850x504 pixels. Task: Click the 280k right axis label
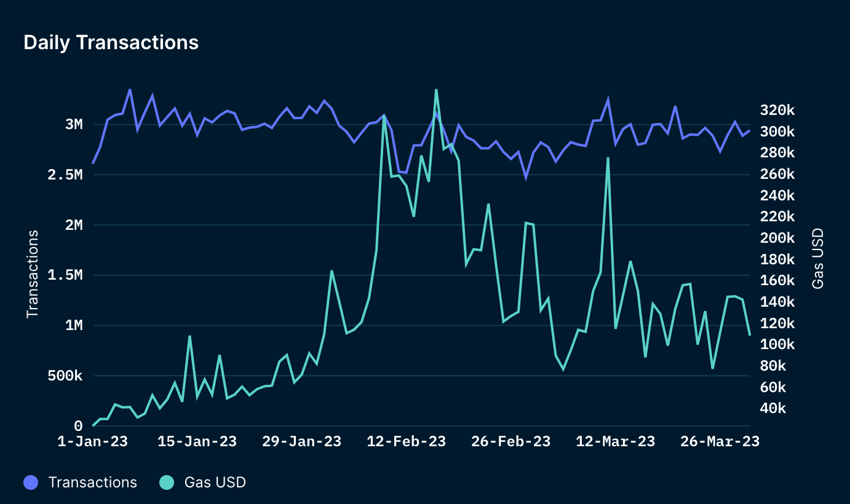(x=778, y=153)
